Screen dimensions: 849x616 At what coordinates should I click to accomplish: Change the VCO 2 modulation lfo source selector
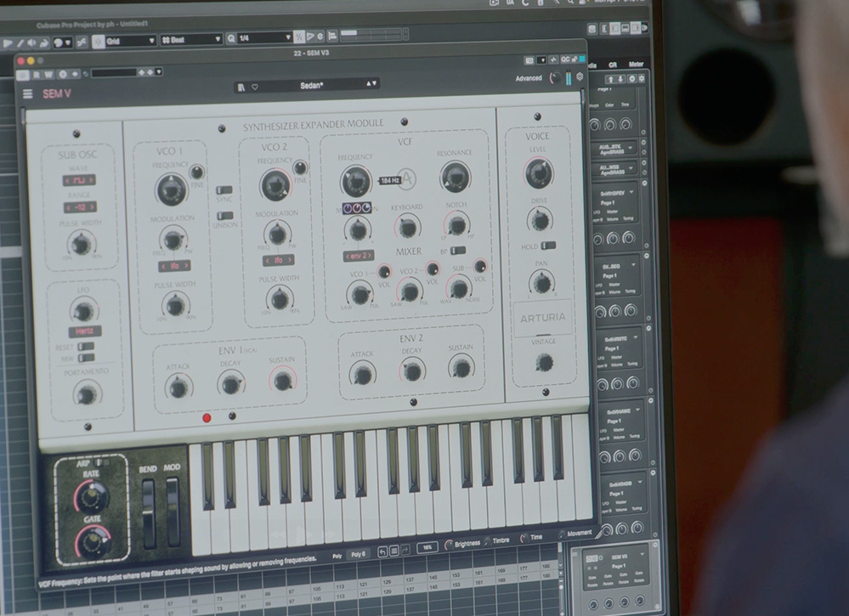click(278, 260)
